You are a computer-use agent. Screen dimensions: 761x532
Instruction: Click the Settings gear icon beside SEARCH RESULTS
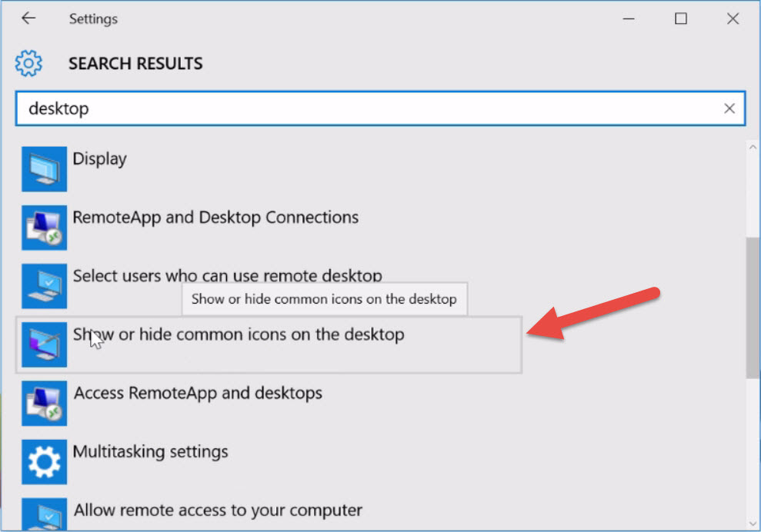[28, 63]
